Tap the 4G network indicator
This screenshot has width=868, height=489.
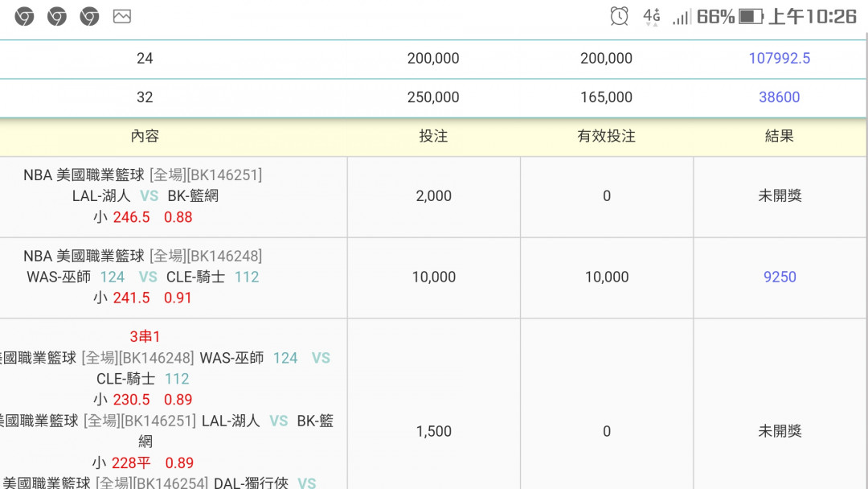click(x=652, y=17)
